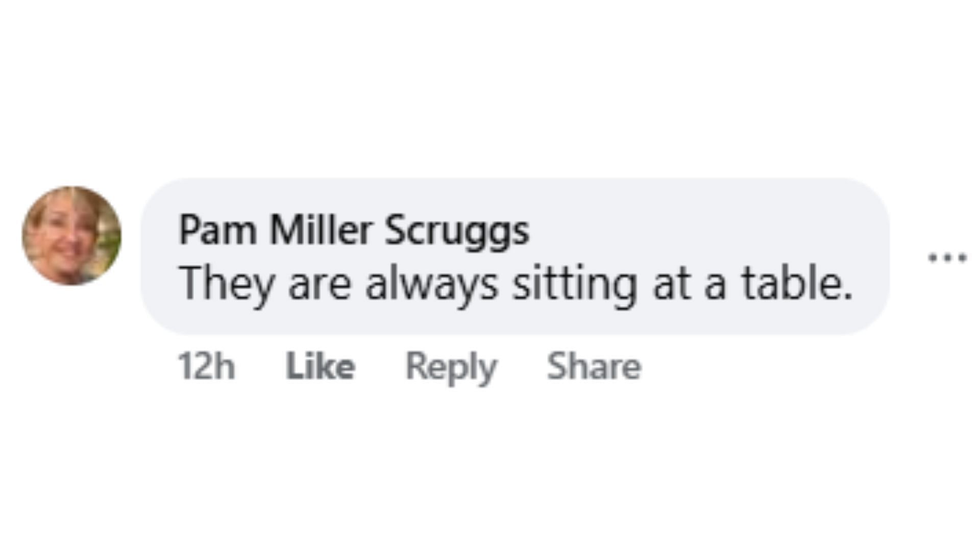Open comment permalink via the 12h timestamp
Image resolution: width=980 pixels, height=551 pixels.
206,366
